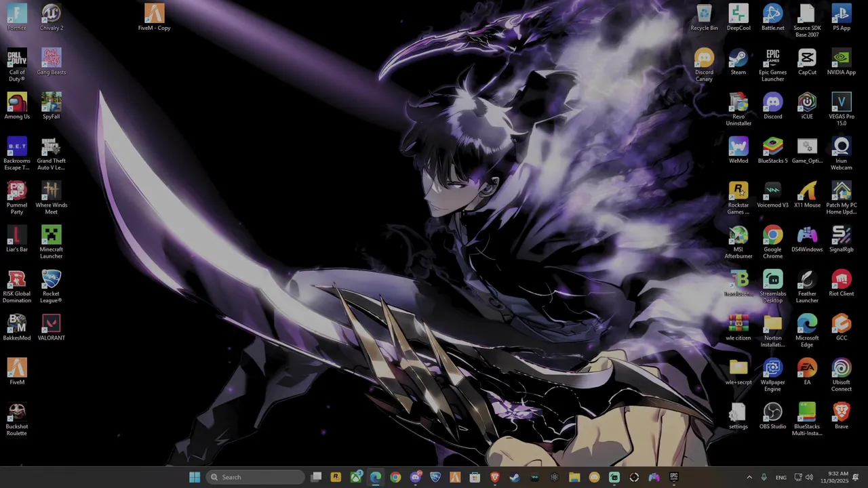
Task: Open the Call of Duty shortcut
Action: point(17,65)
